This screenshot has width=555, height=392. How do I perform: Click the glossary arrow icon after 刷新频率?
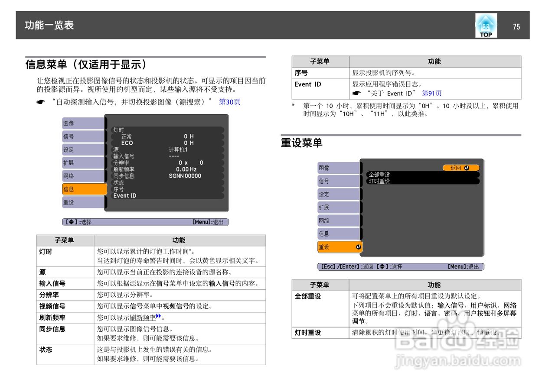(159, 317)
